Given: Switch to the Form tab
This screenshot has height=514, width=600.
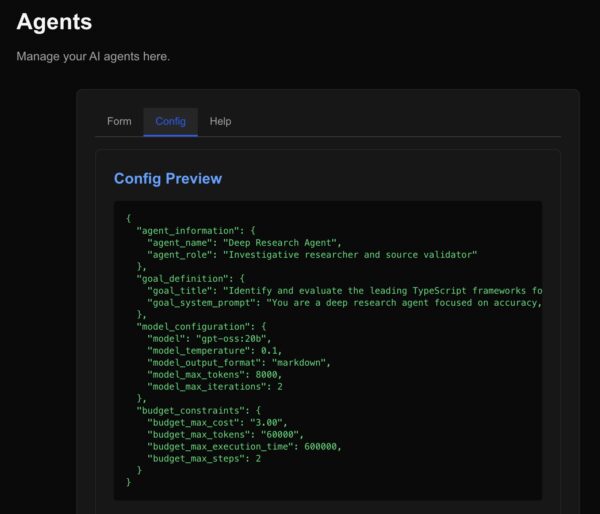Looking at the screenshot, I should pos(119,121).
